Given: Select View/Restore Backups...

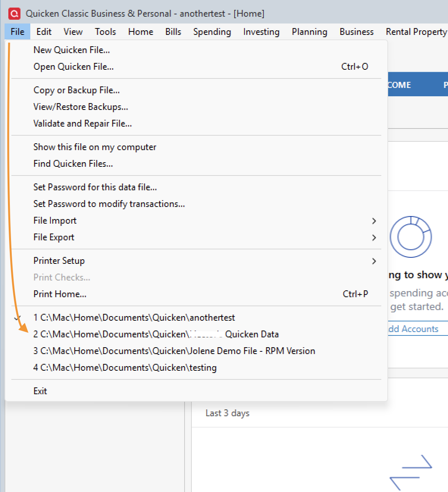Looking at the screenshot, I should click(x=196, y=107).
